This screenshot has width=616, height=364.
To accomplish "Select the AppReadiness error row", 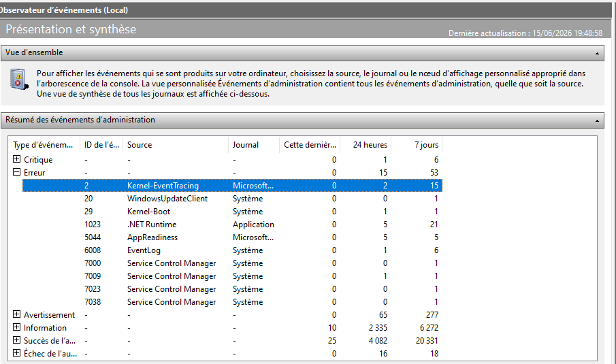I will point(232,237).
